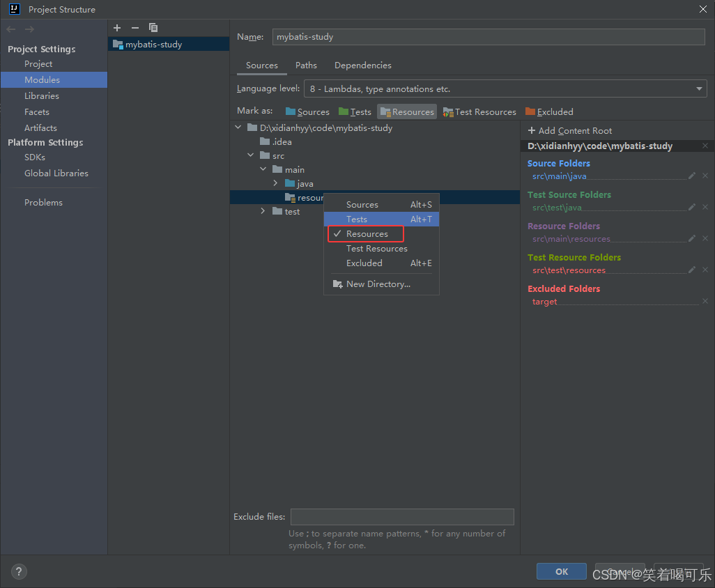Image resolution: width=715 pixels, height=588 pixels.
Task: Click src\test\java test folder link
Action: pyautogui.click(x=557, y=208)
